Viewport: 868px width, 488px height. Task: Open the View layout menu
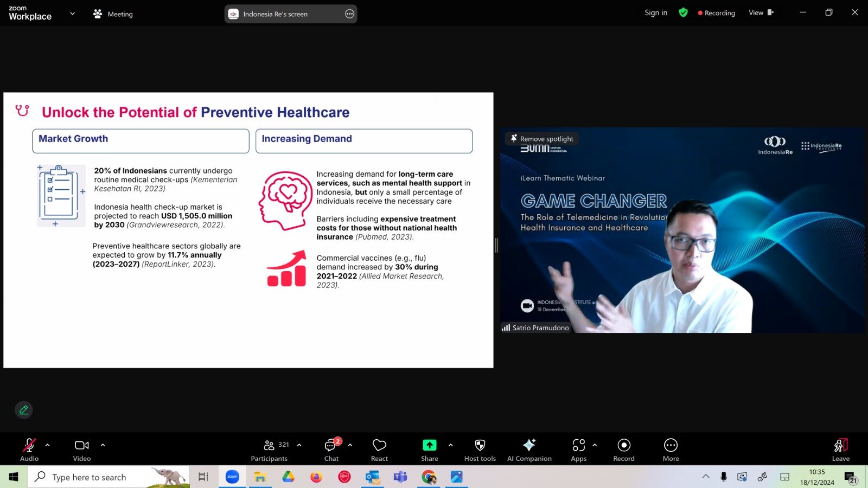pos(761,12)
